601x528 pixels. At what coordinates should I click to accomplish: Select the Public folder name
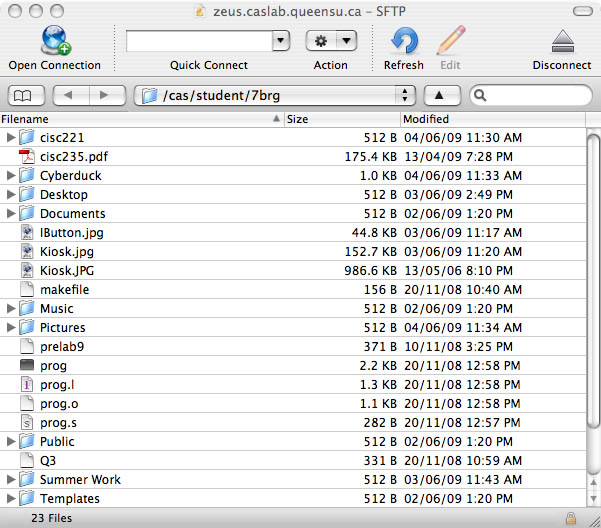[x=57, y=441]
